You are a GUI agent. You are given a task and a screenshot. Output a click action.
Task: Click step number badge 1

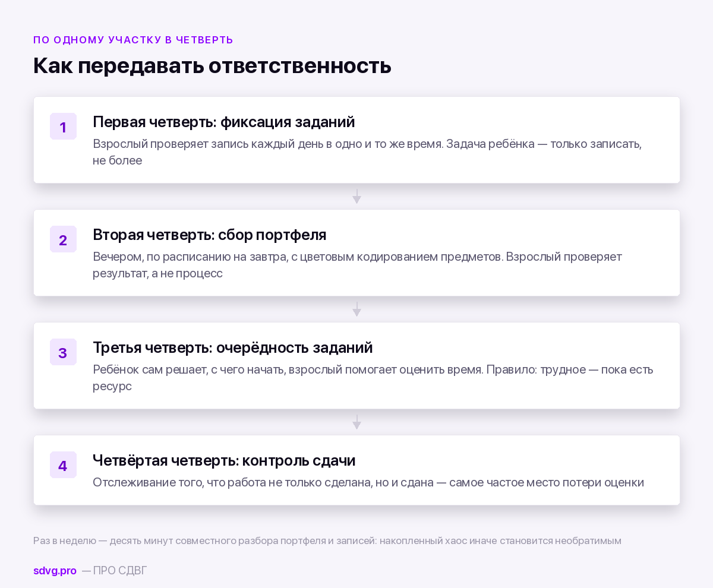point(63,127)
